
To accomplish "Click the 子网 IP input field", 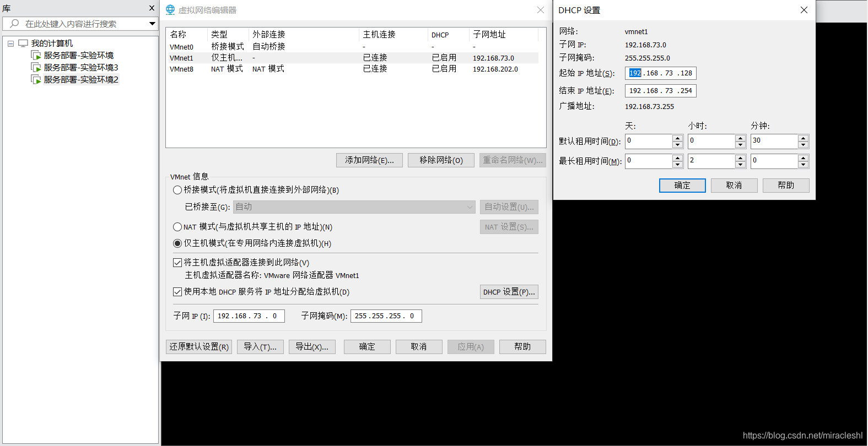I will pos(249,316).
